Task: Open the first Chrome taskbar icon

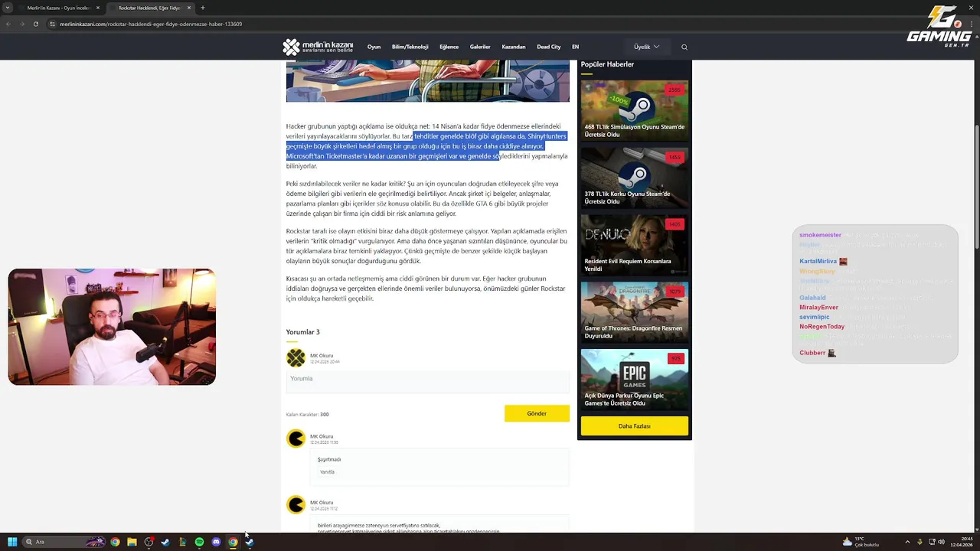Action: click(x=115, y=542)
